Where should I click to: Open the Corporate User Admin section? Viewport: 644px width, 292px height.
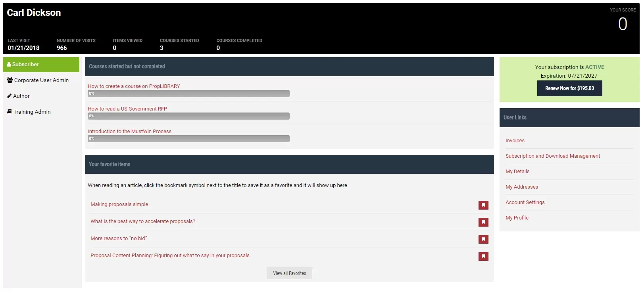click(41, 80)
